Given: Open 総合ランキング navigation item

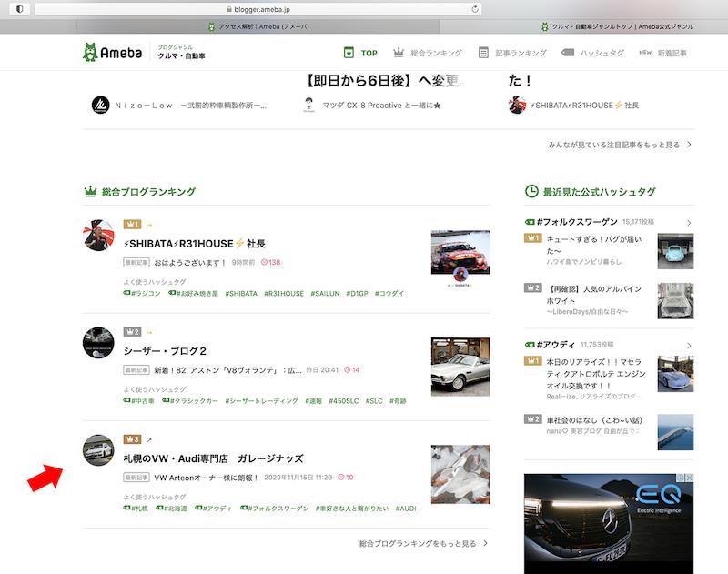Looking at the screenshot, I should (427, 53).
